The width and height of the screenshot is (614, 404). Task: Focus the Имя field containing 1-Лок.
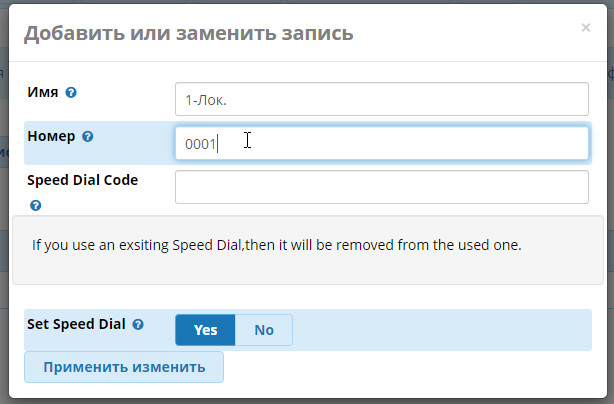(x=381, y=99)
